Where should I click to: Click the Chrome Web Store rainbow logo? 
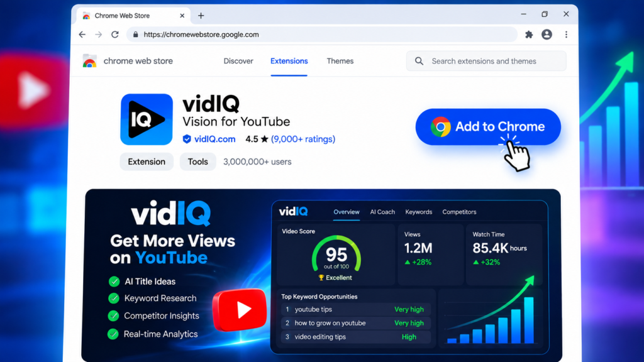pyautogui.click(x=89, y=61)
